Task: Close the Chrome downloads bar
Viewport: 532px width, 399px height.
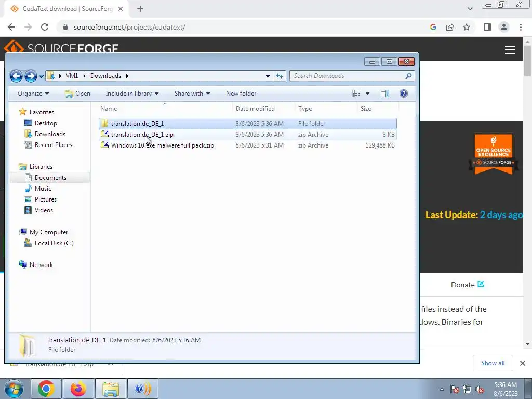Action: click(523, 363)
